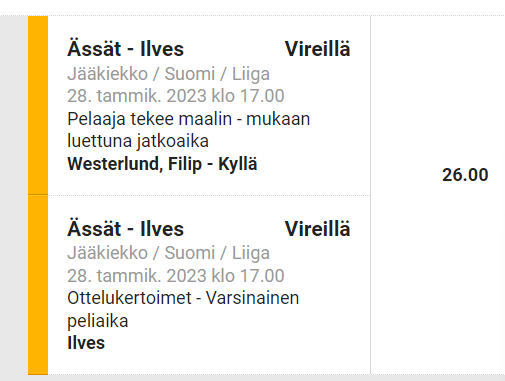Select the second Jääkiekko / Suomi / Liiga line

click(168, 253)
